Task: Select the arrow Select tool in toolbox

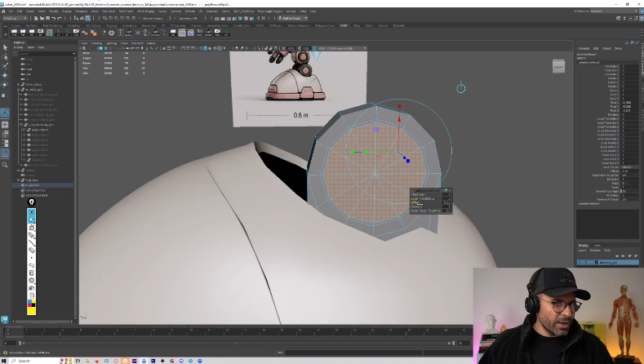Action: tap(5, 47)
